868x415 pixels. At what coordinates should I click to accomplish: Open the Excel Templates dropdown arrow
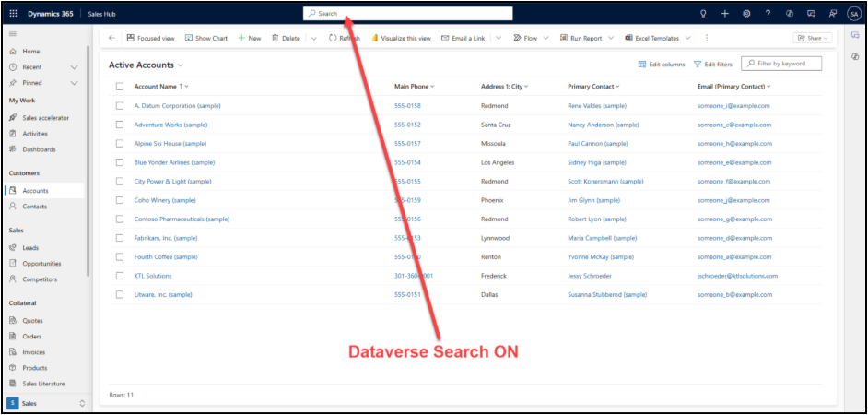(x=687, y=39)
